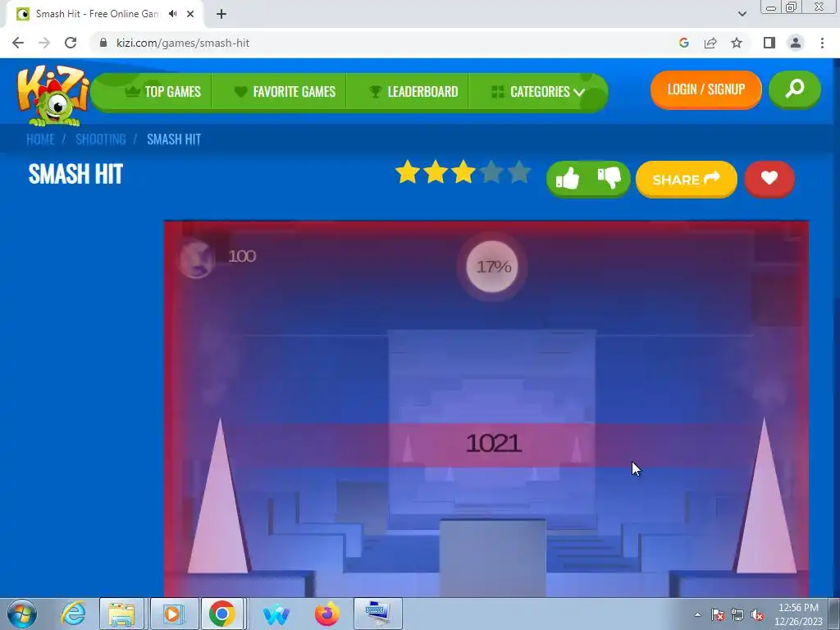This screenshot has height=630, width=840.
Task: Share this page icon in address bar
Action: (710, 43)
